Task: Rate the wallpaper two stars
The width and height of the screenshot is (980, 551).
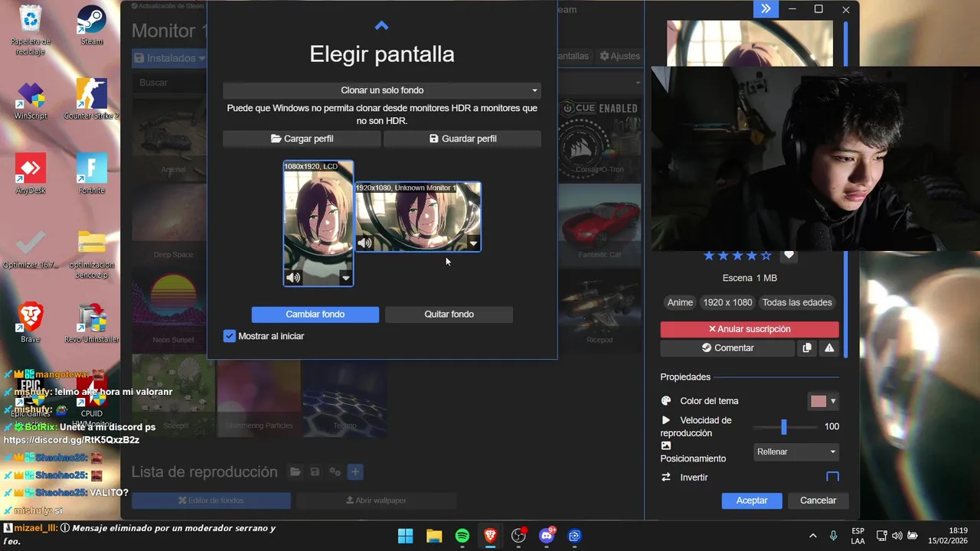Action: (723, 256)
